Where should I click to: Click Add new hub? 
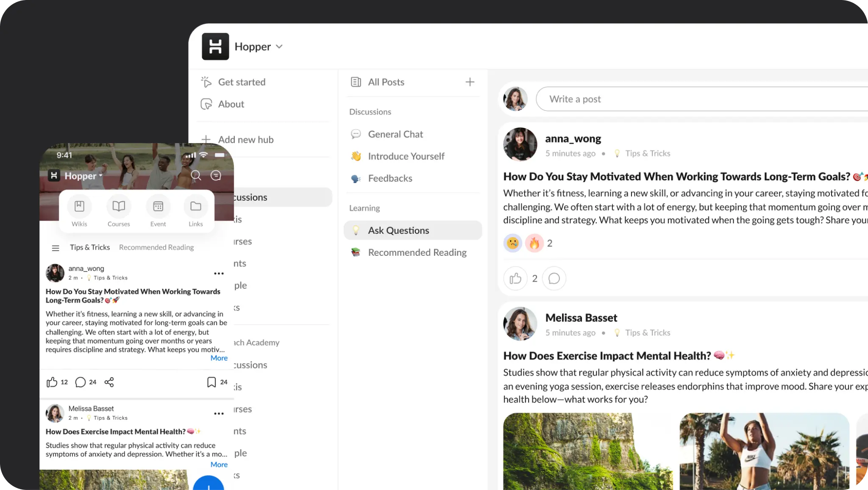coord(245,139)
